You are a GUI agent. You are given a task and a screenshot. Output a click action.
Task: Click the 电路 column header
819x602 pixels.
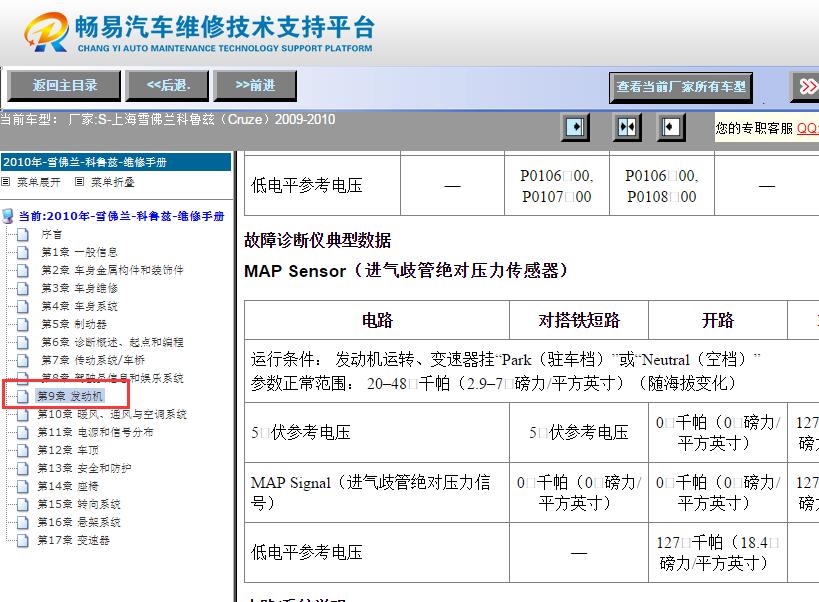(x=377, y=320)
